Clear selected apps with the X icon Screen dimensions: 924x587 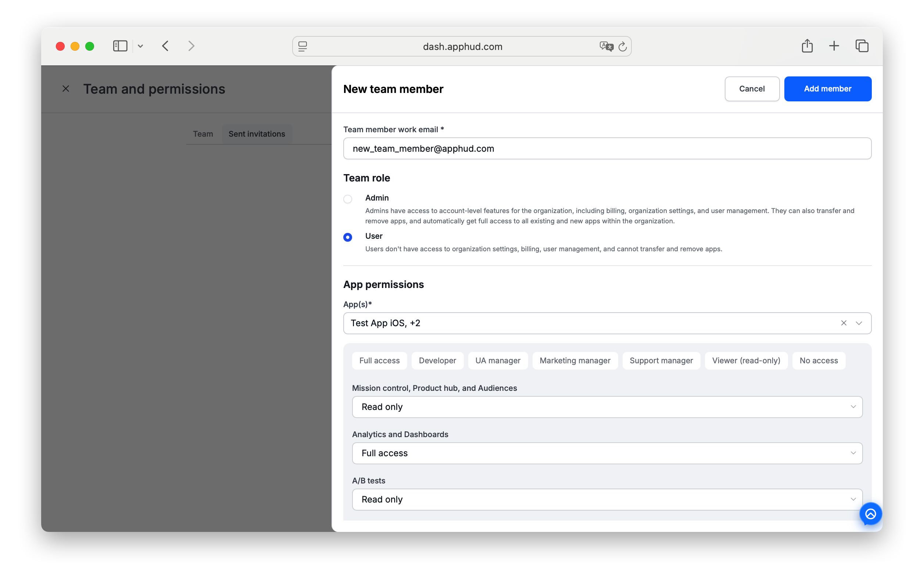click(x=844, y=323)
